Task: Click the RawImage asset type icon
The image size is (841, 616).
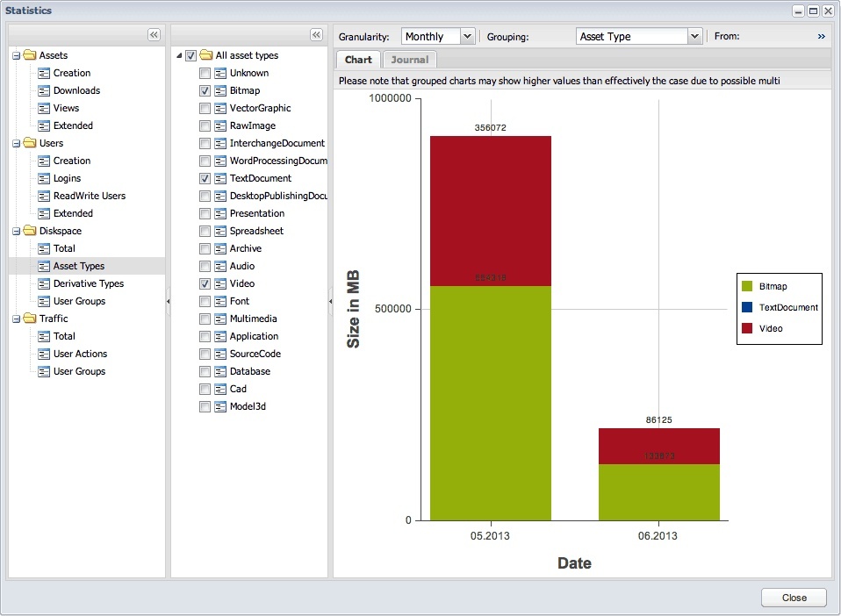Action: (219, 126)
